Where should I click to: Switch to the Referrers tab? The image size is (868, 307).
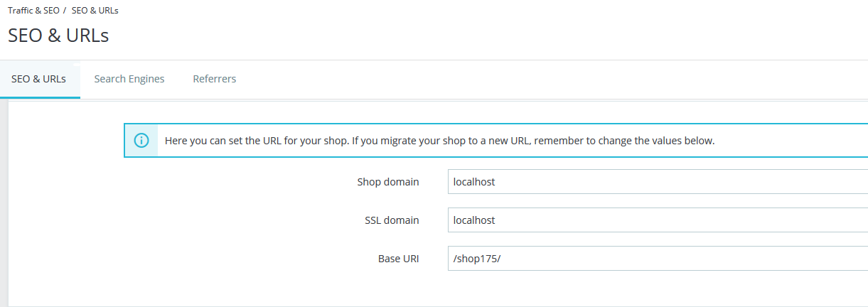(215, 79)
